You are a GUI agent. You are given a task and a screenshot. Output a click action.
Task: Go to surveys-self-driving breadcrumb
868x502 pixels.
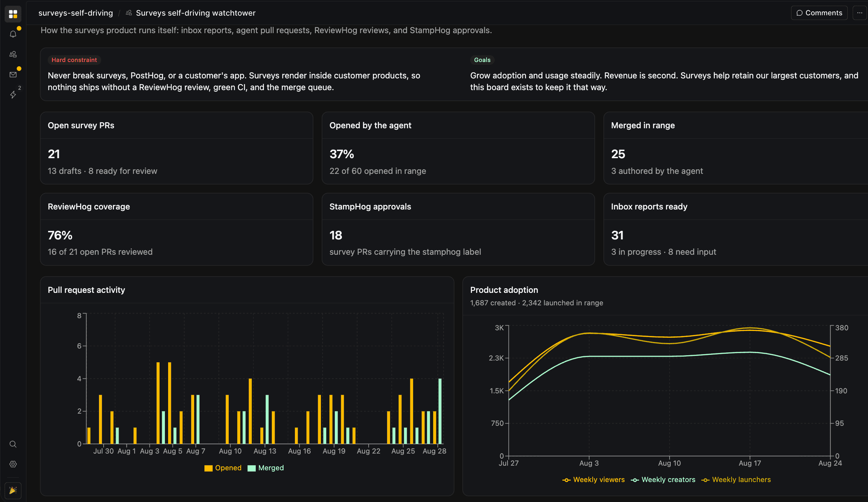tap(76, 13)
